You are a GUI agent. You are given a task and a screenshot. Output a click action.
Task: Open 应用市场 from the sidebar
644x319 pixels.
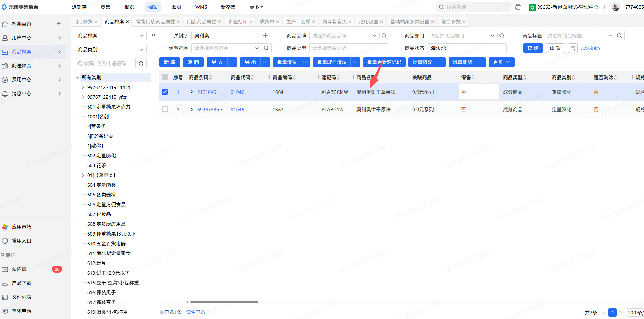point(22,227)
